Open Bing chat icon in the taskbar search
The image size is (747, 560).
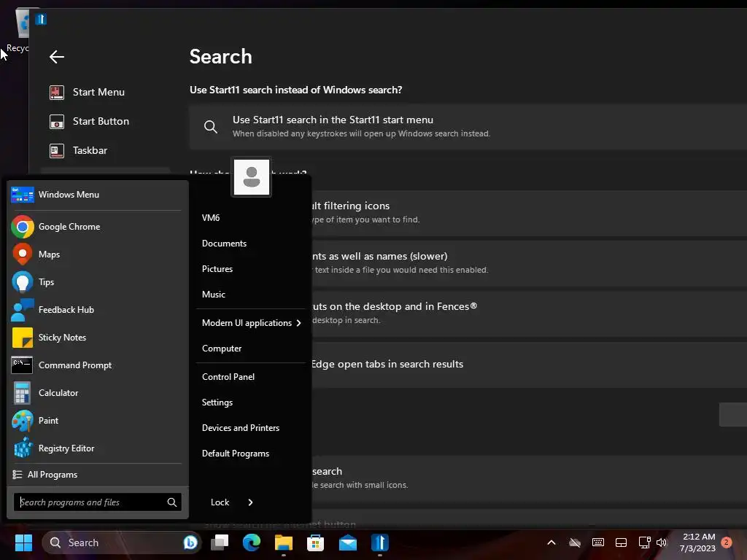pos(190,542)
